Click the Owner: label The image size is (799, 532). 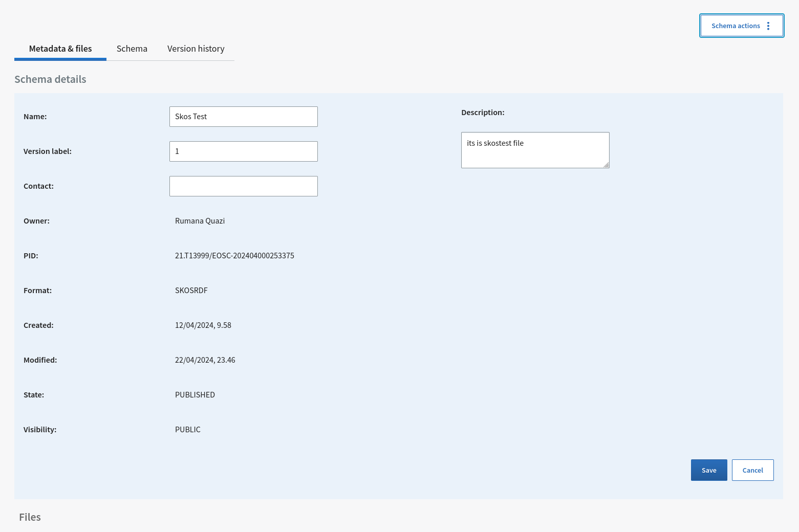coord(36,221)
